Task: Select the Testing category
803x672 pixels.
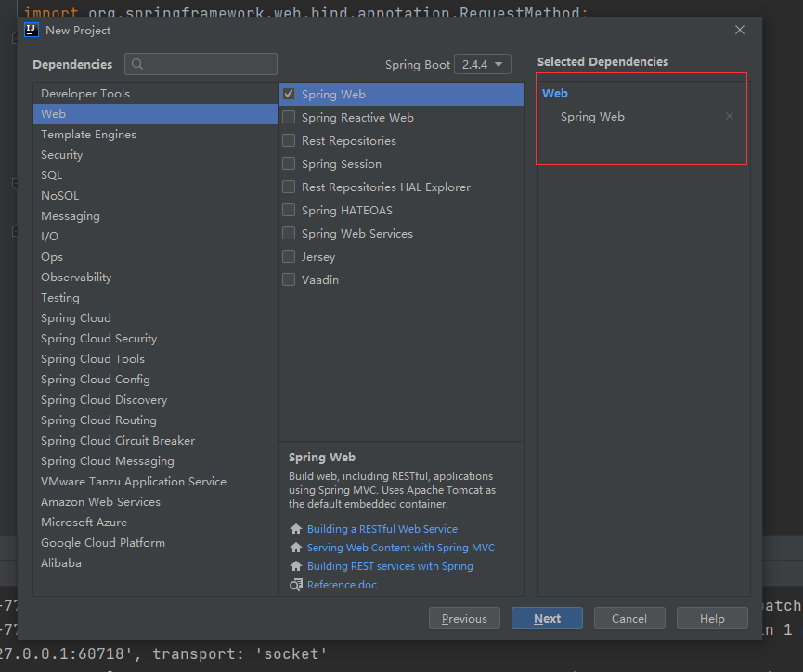Action: pos(156,298)
